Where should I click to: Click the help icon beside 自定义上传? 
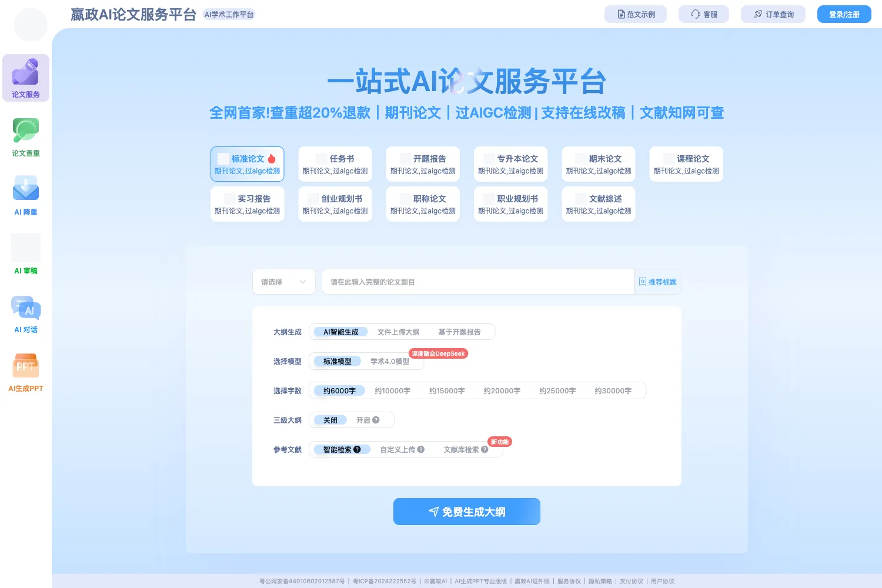click(421, 449)
